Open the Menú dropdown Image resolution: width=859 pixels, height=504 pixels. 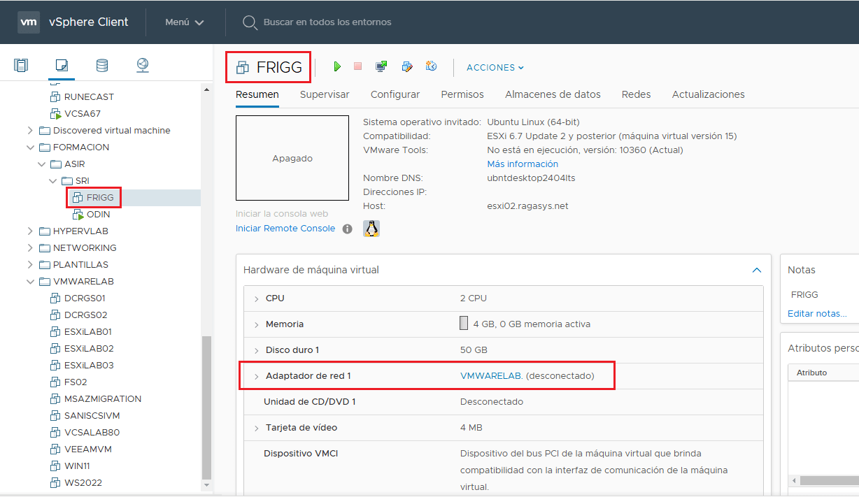(x=185, y=22)
